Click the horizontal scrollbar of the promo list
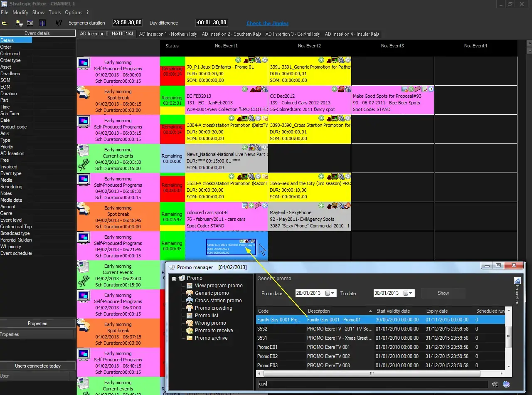The width and height of the screenshot is (532, 395). pyautogui.click(x=372, y=373)
